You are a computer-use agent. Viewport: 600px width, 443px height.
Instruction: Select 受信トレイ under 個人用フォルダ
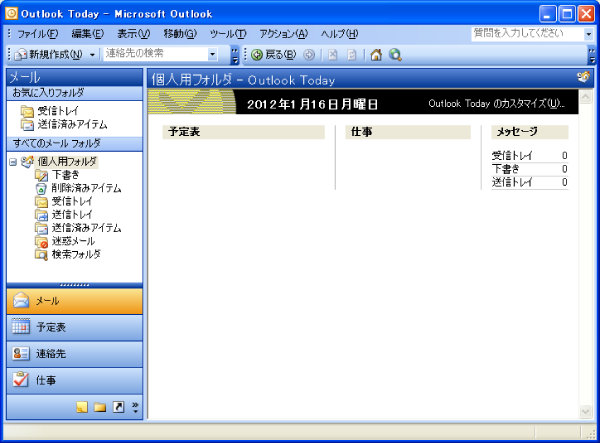tap(72, 201)
